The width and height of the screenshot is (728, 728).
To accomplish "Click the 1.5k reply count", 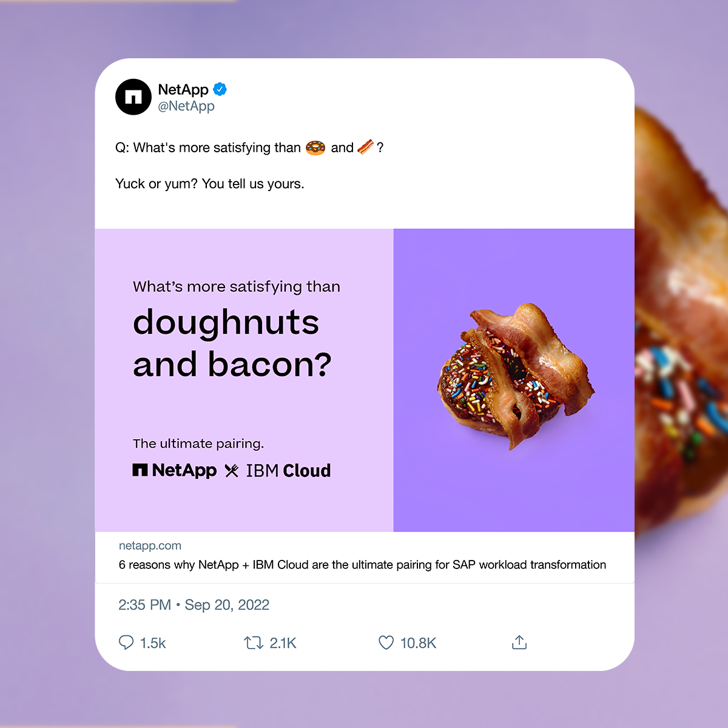I will tap(153, 643).
